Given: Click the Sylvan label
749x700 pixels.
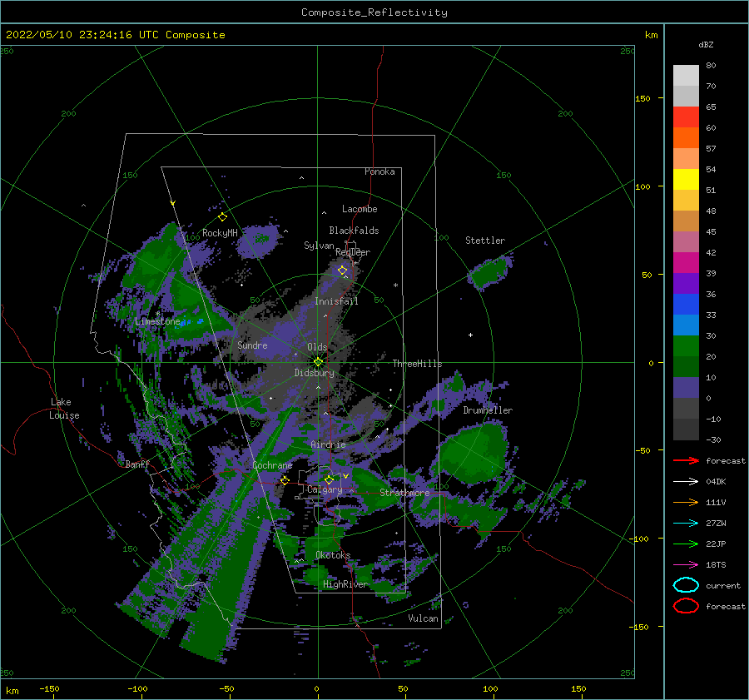Looking at the screenshot, I should pyautogui.click(x=319, y=246).
